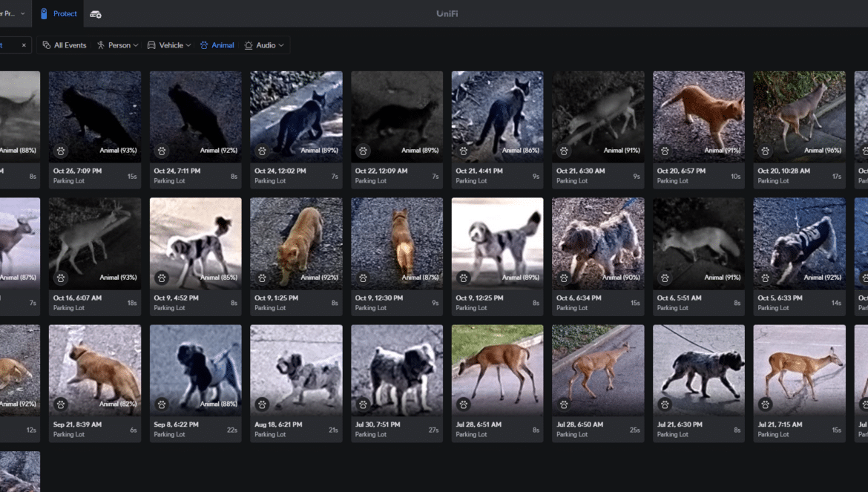Click the Animal (96%) confidence label

point(823,151)
